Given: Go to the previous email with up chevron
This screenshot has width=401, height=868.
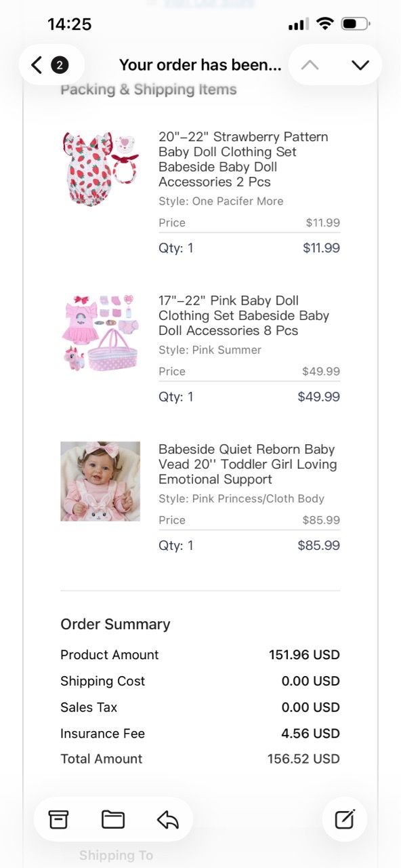Looking at the screenshot, I should point(310,65).
